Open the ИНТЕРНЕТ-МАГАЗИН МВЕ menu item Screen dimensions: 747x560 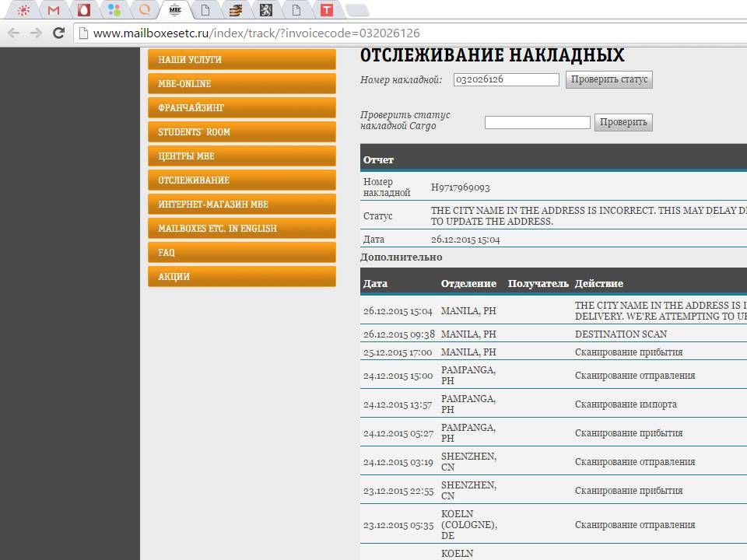[x=241, y=205]
